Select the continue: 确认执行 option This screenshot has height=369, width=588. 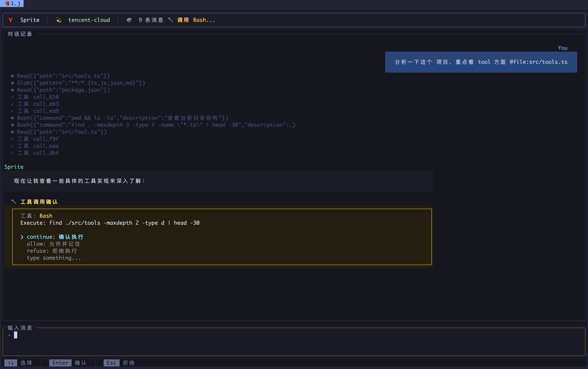[x=55, y=237]
